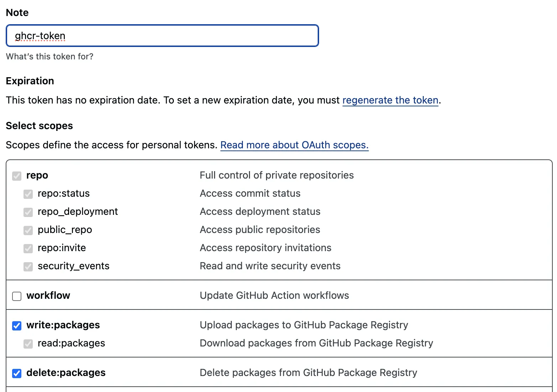
Task: Open 'Read more about OAuth scopes' link
Action: [x=294, y=145]
